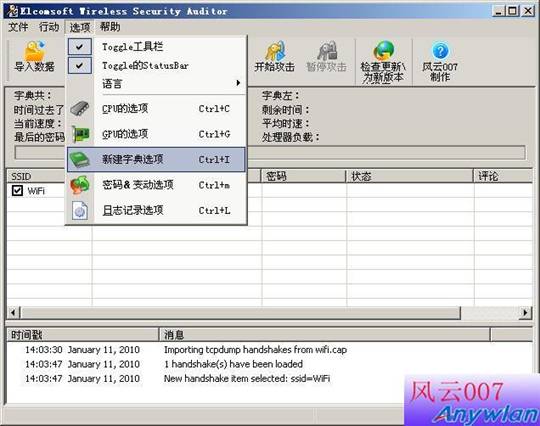Click the horizontal scrollbar right arrow
The height and width of the screenshot is (426, 540).
tap(526, 313)
